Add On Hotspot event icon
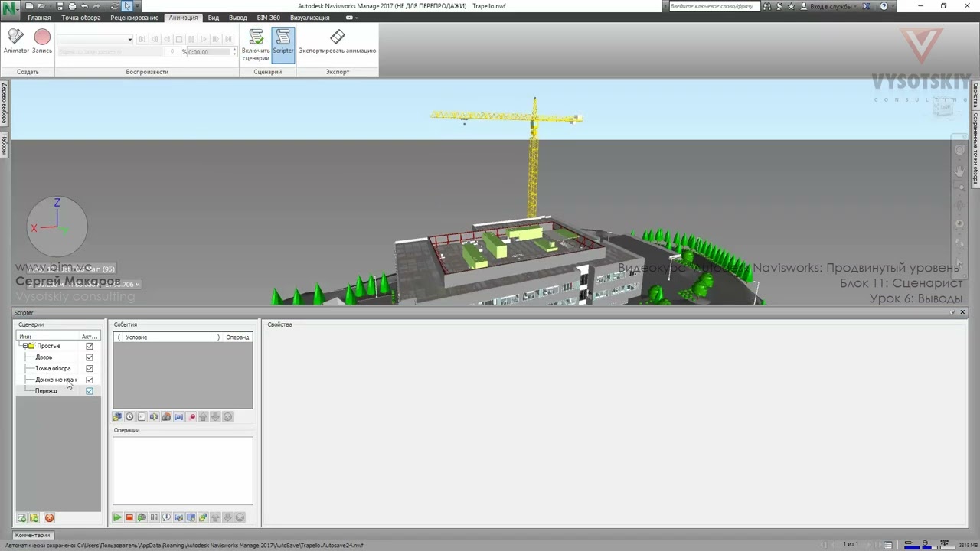Screen dimensions: 980x551 166,417
